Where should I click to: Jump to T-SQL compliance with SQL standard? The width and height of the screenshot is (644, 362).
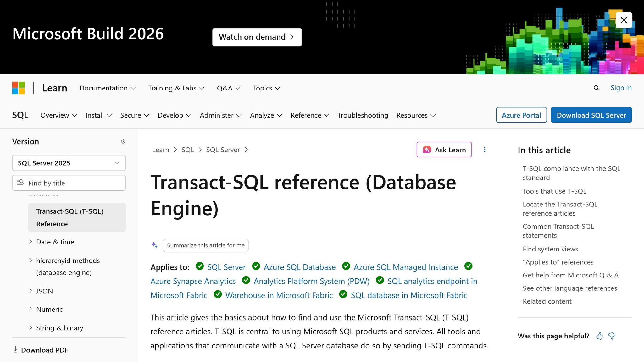(571, 173)
